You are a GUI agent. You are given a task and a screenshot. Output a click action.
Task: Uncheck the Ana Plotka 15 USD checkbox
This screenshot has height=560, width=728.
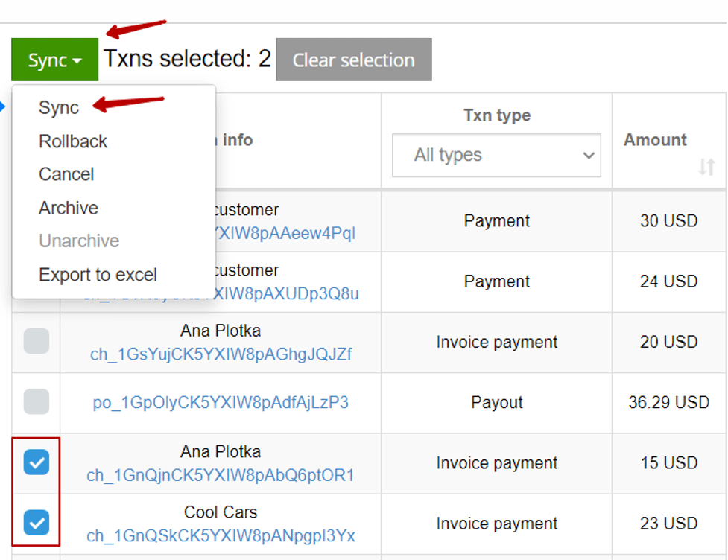[x=37, y=462]
